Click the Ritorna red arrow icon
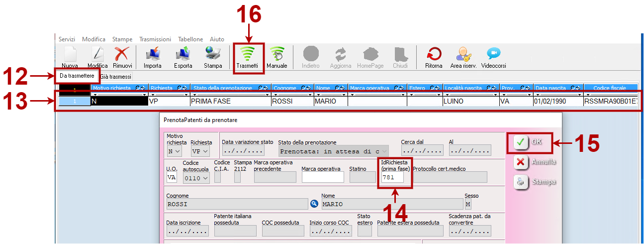This screenshot has width=644, height=244. [x=434, y=54]
